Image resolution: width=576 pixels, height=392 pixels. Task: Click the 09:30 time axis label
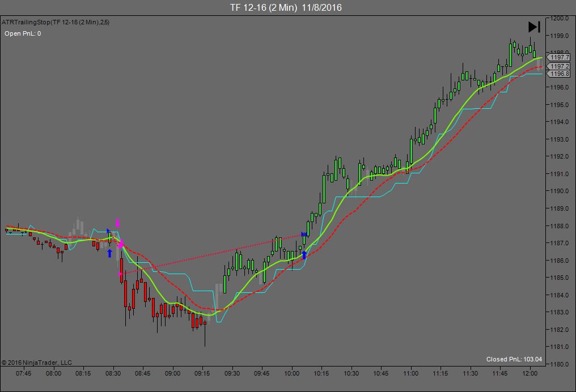point(232,373)
